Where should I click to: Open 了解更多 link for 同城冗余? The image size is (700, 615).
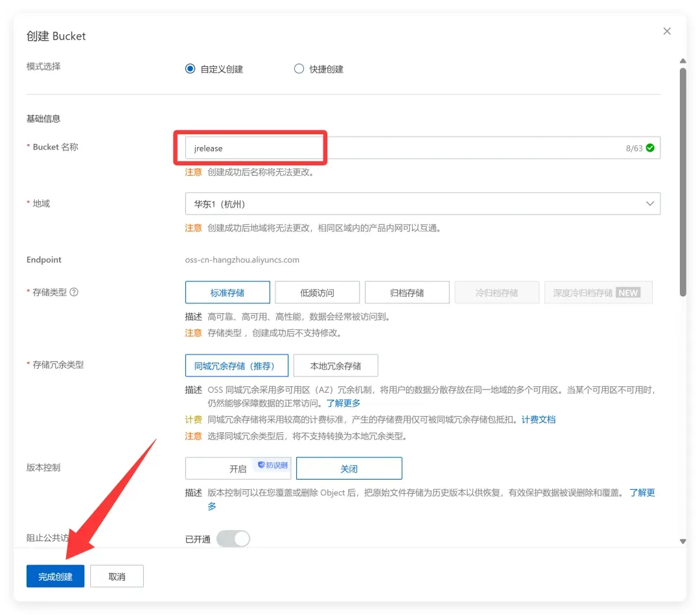[344, 403]
